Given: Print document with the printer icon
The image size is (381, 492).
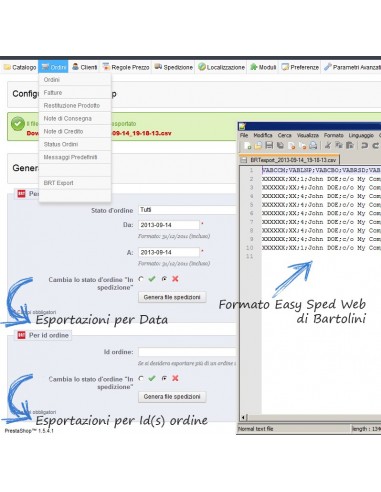Looking at the screenshot, I should (313, 146).
